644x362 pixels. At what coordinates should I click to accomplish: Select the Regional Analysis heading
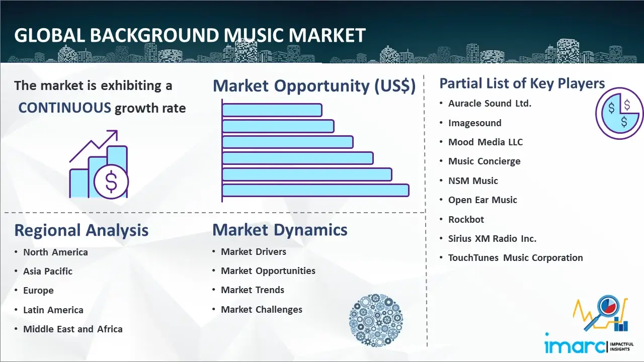point(81,230)
